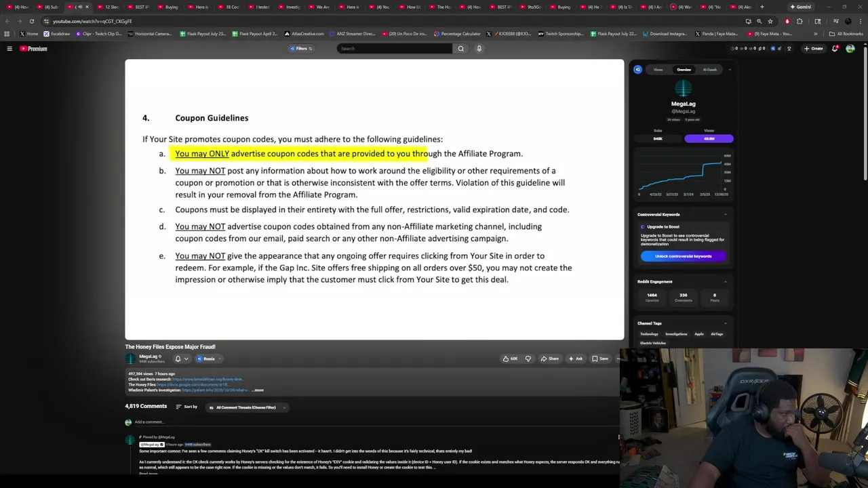Activate voice search microphone
Viewport: 868px width, 488px height.
[479, 48]
